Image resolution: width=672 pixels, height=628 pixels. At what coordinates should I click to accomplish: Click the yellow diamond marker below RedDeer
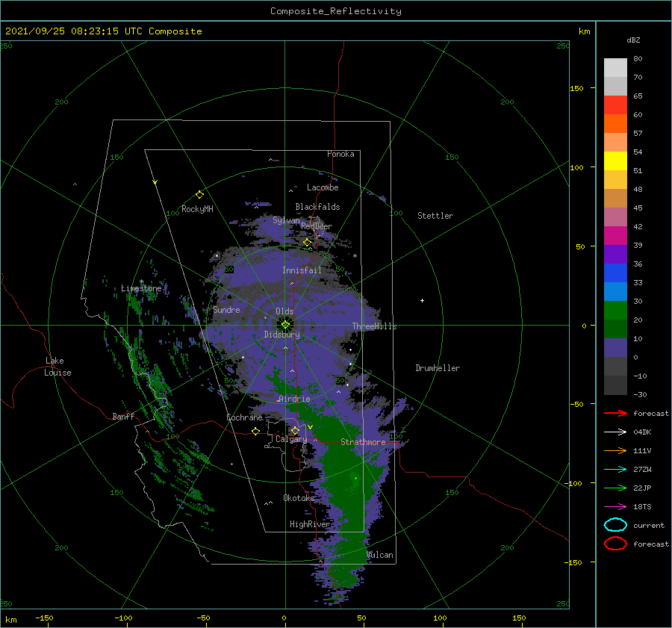click(307, 243)
